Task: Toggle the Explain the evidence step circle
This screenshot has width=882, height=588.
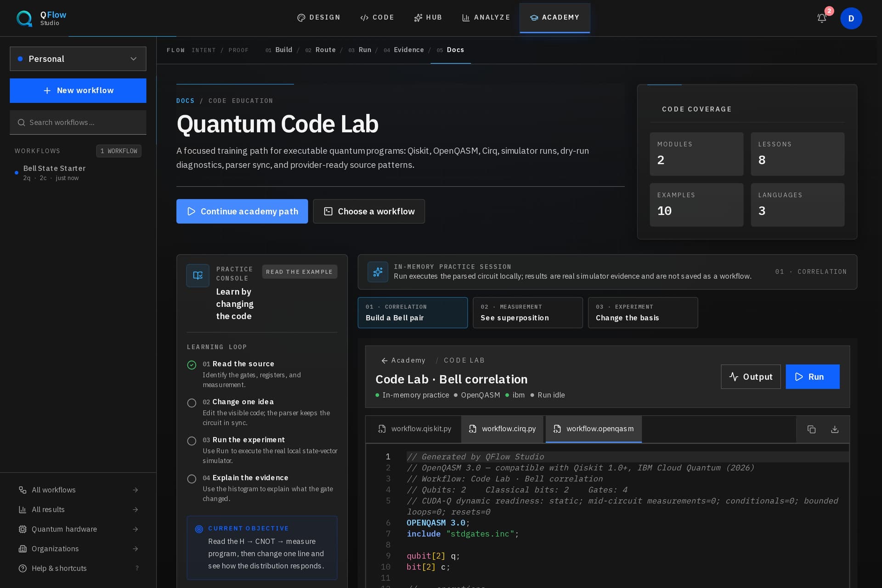Action: [x=192, y=479]
